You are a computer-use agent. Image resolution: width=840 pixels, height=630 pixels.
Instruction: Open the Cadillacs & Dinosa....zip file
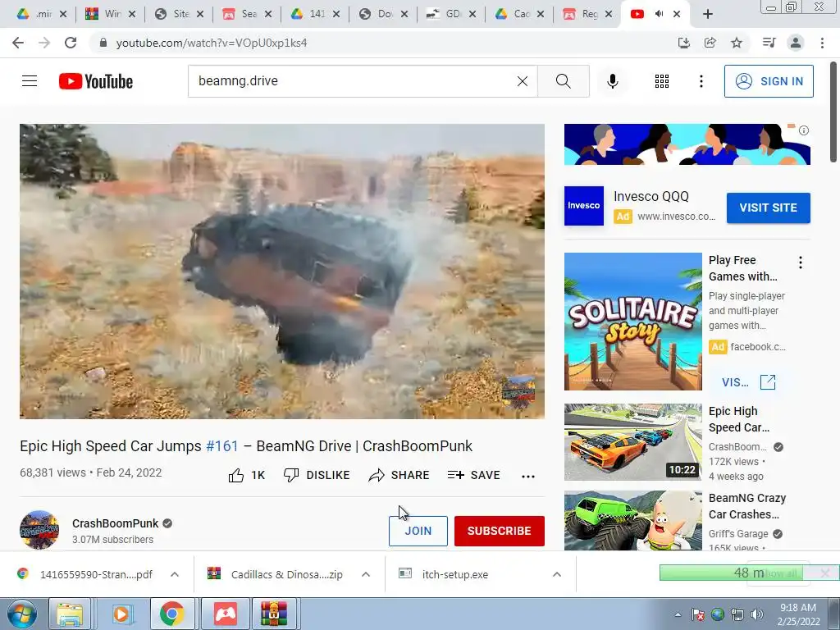point(286,574)
